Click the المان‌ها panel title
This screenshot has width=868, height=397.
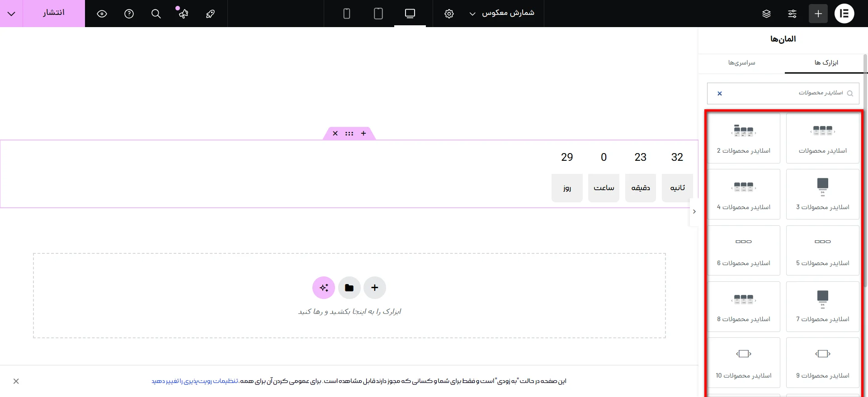[x=783, y=39]
